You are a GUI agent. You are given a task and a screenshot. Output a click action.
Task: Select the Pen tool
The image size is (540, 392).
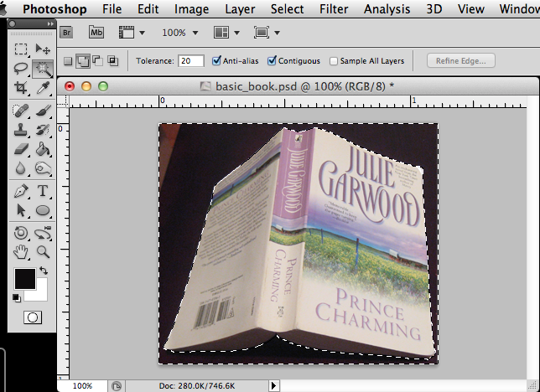(x=21, y=191)
